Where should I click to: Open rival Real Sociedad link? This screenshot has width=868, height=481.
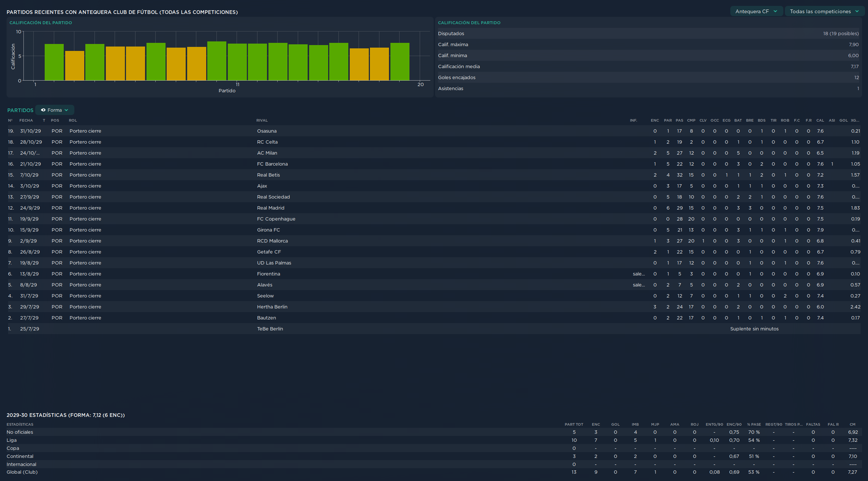click(x=273, y=197)
